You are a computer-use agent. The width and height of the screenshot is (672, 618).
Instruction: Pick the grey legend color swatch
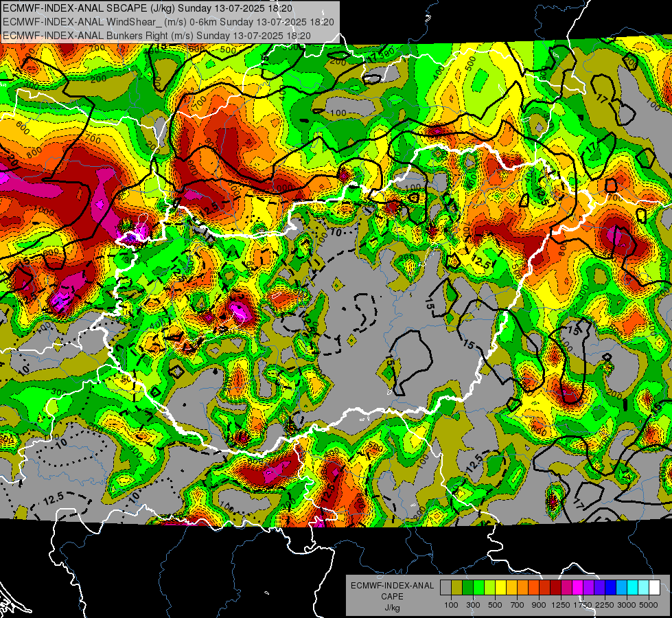445,588
